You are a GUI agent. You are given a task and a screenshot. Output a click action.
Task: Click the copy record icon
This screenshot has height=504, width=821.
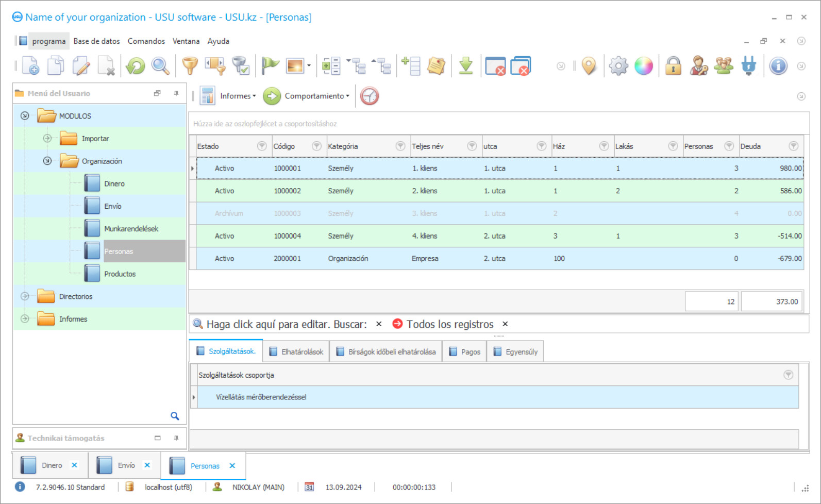[x=56, y=66]
